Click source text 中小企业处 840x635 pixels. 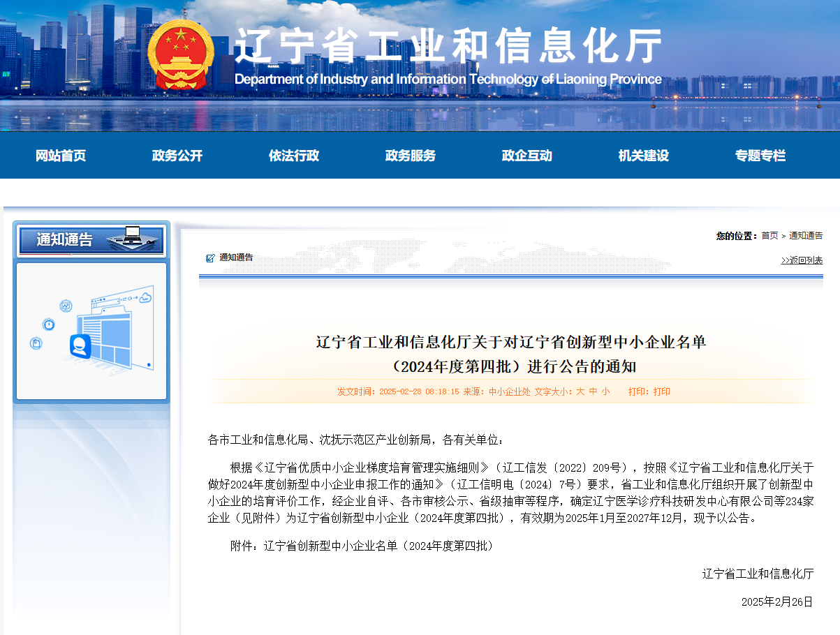click(510, 391)
